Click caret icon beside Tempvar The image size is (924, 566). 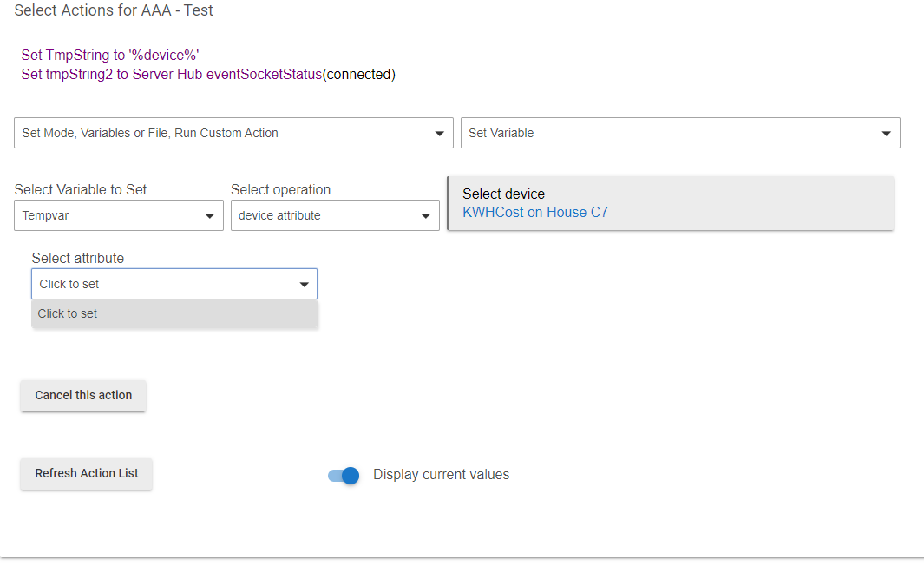tap(209, 216)
